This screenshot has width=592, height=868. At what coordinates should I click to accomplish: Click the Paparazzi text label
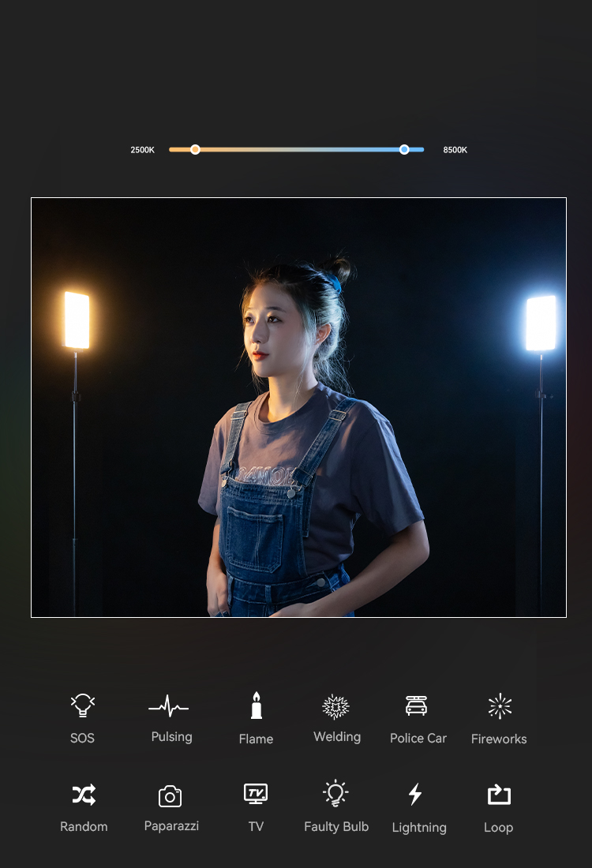(x=171, y=826)
